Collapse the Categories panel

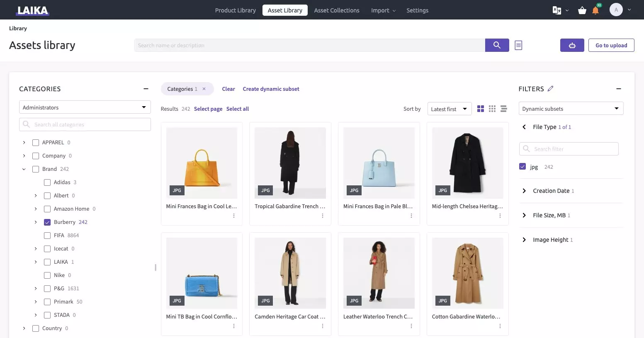(x=146, y=89)
